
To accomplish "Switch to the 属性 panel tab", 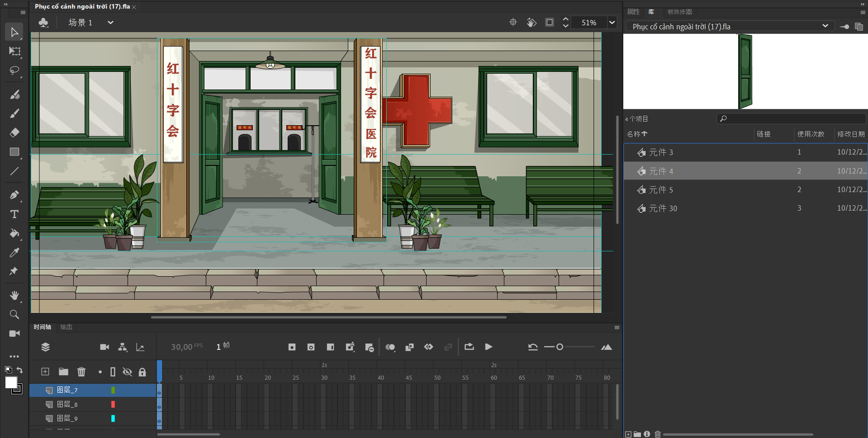I will coord(633,12).
